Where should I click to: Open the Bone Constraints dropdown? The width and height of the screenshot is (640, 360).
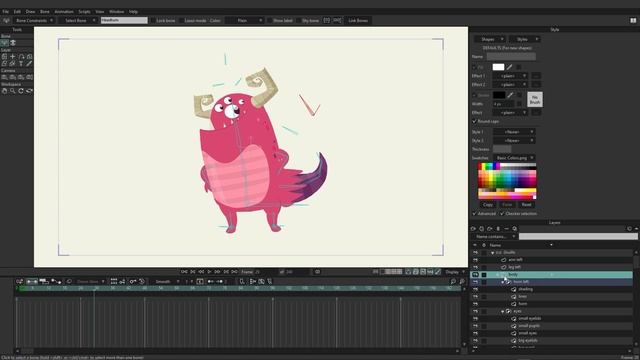(34, 20)
